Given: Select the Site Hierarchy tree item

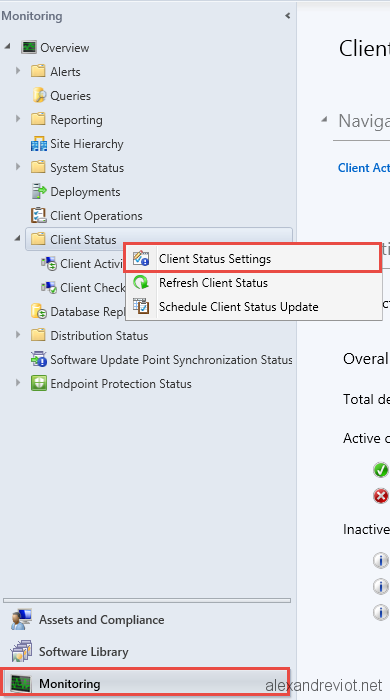Looking at the screenshot, I should (87, 144).
